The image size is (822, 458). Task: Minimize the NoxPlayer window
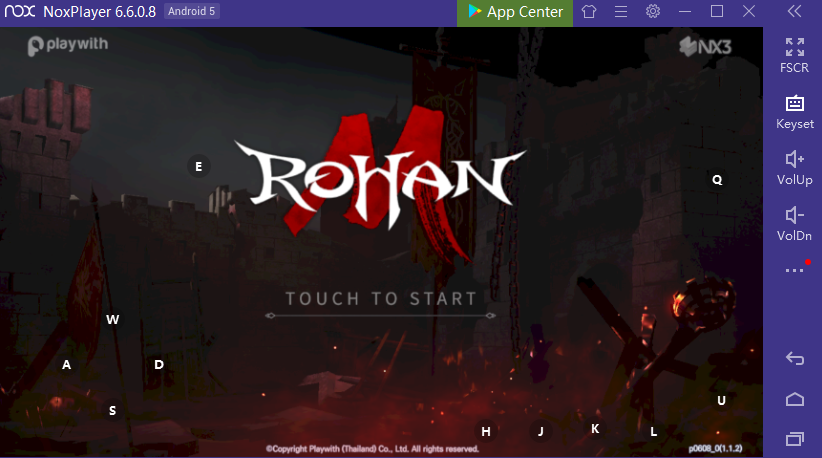(x=685, y=12)
